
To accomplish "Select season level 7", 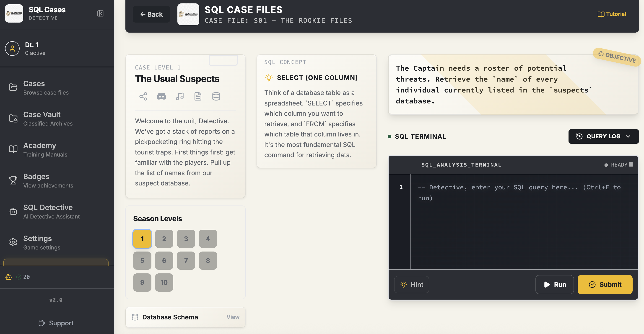I will pyautogui.click(x=186, y=260).
